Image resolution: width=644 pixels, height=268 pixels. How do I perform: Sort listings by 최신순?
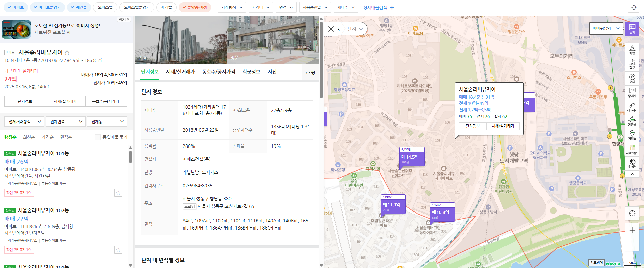[29, 137]
